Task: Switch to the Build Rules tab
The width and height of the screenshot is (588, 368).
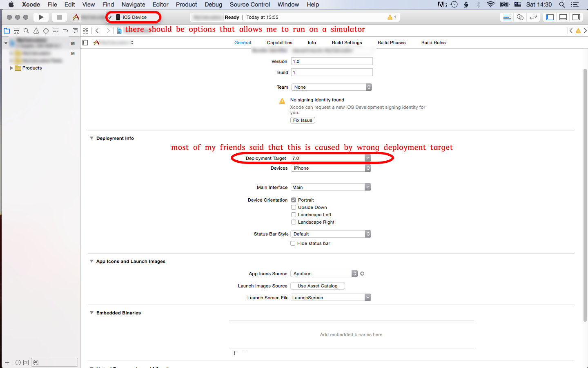Action: point(434,43)
